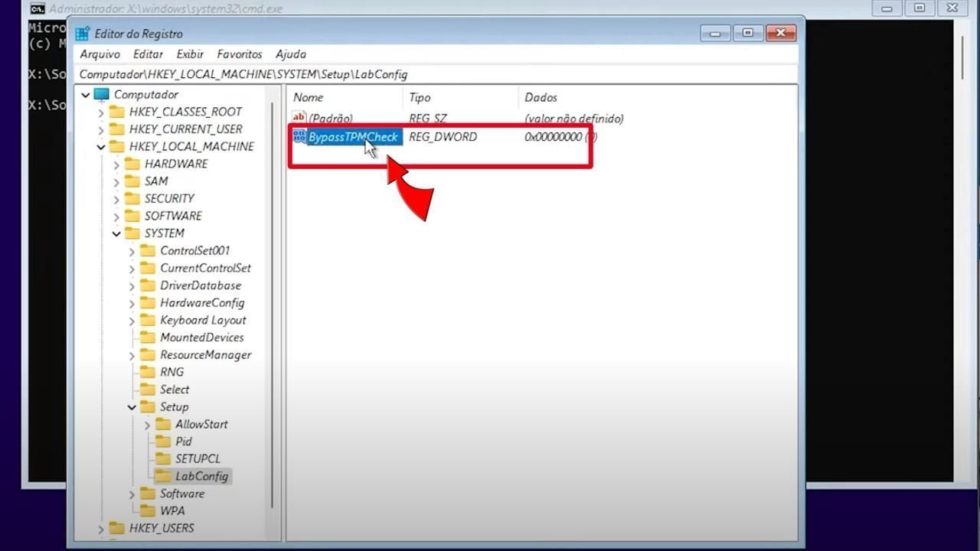Sort values by the Nome column header
Viewport: 980px width, 551px height.
(308, 97)
